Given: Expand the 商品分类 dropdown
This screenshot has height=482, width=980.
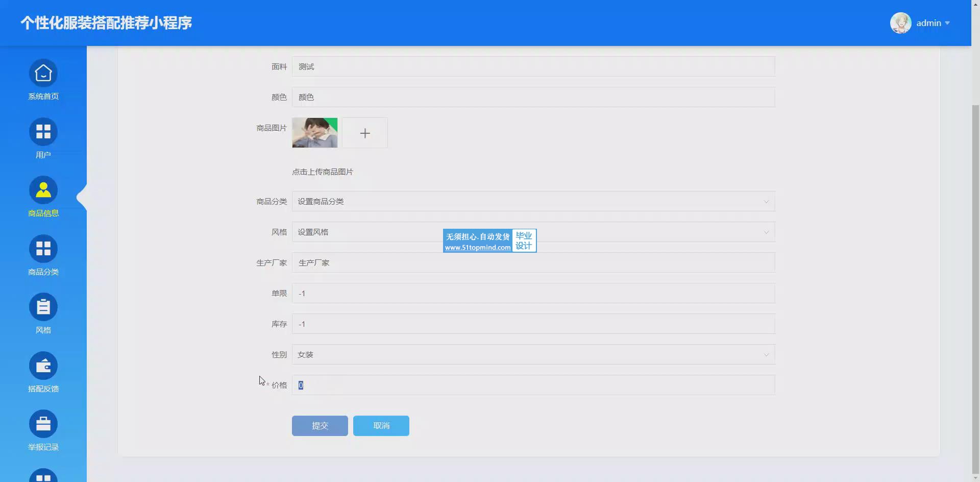Looking at the screenshot, I should click(x=533, y=202).
